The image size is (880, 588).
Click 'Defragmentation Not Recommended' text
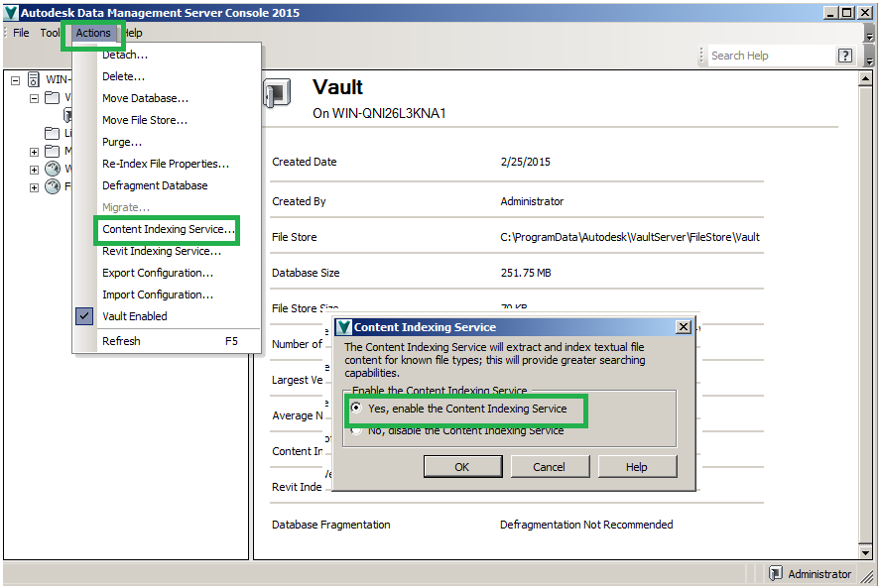586,525
